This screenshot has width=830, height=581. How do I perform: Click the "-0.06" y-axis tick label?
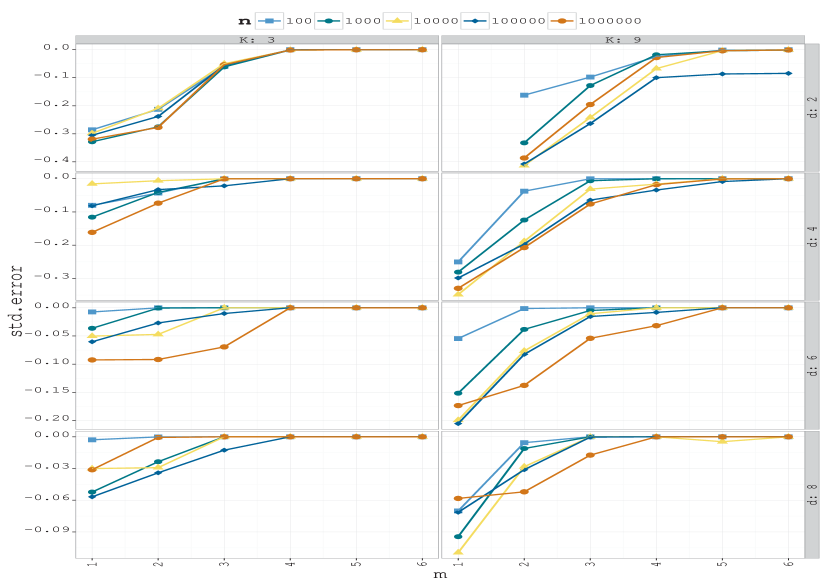coord(48,498)
